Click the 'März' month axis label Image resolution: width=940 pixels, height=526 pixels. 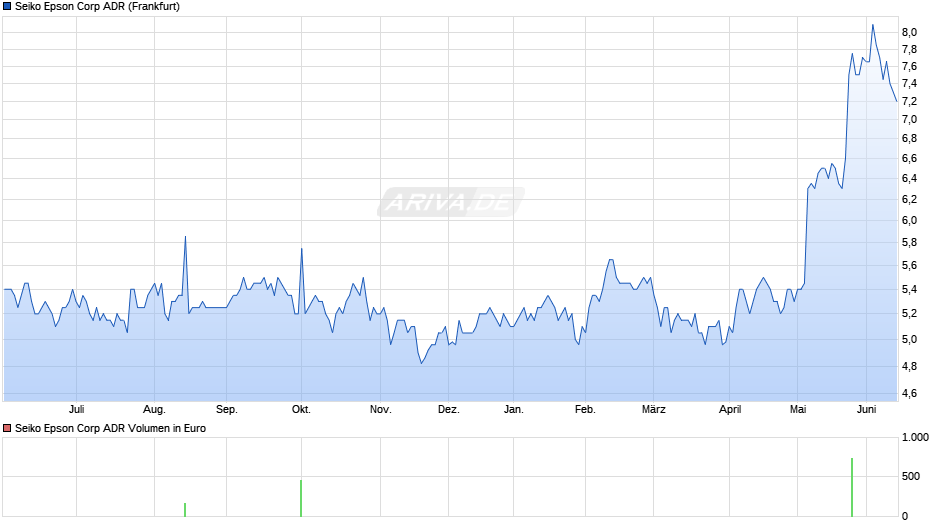click(x=653, y=409)
